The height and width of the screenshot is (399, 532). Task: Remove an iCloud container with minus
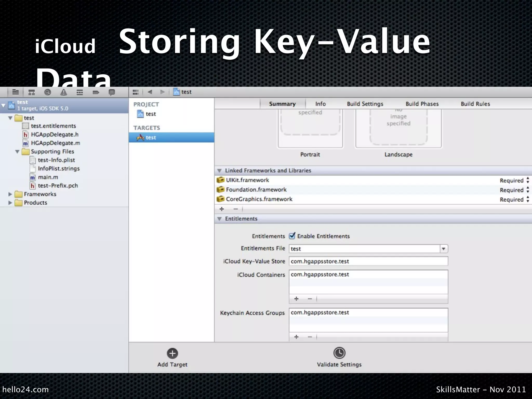[310, 299]
